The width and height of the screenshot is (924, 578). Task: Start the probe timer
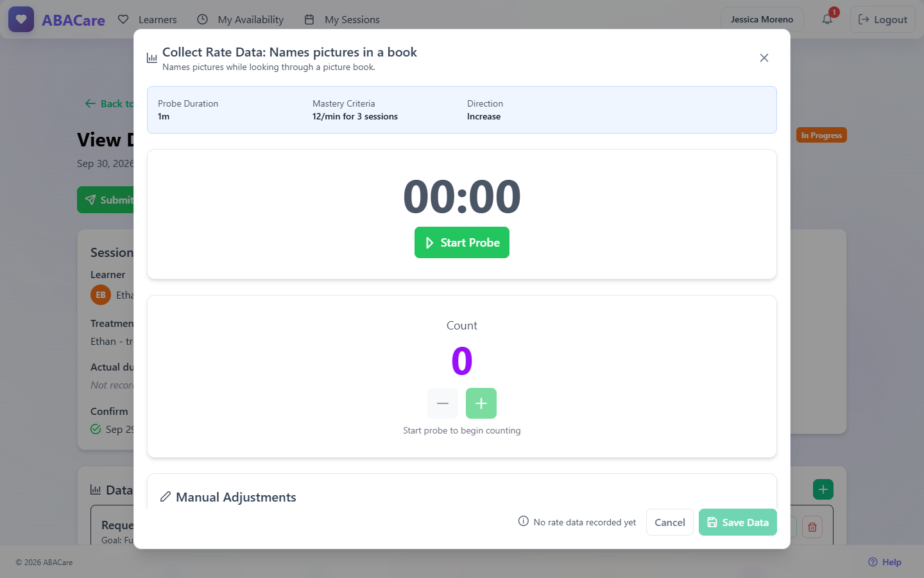pyautogui.click(x=462, y=243)
